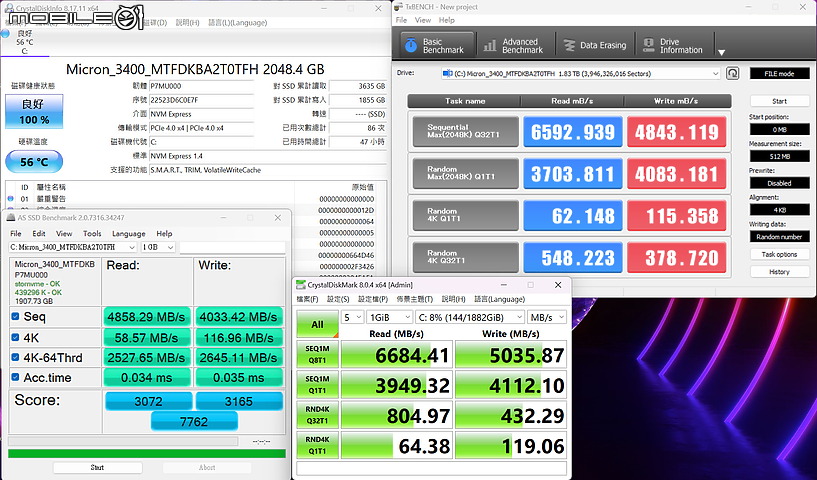The height and width of the screenshot is (480, 817).
Task: Open the 檔案(F) menu in CrystalDiskMark
Action: 307,299
